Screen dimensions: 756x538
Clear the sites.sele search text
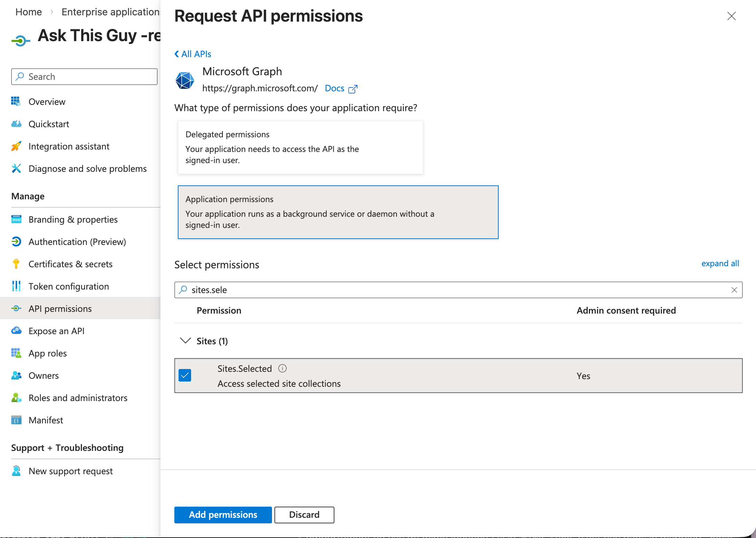[x=734, y=290]
